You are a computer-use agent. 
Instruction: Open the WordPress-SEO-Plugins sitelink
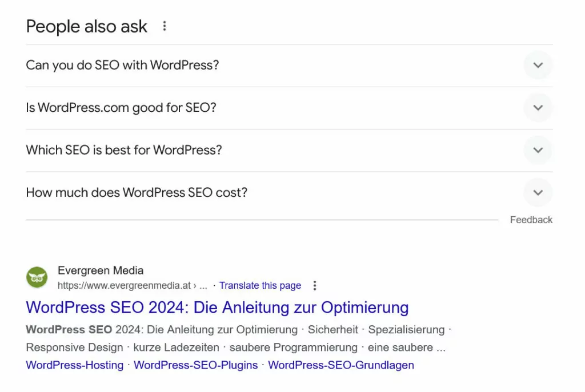(x=195, y=365)
